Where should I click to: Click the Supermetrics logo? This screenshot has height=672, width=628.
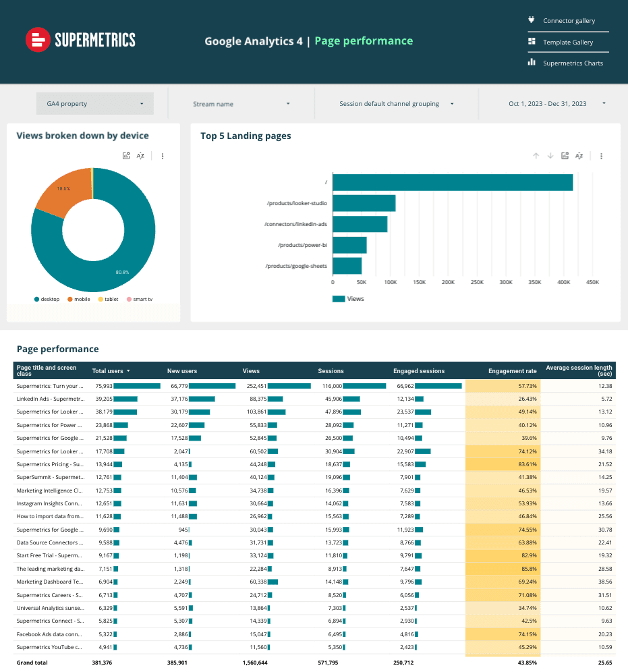(80, 40)
